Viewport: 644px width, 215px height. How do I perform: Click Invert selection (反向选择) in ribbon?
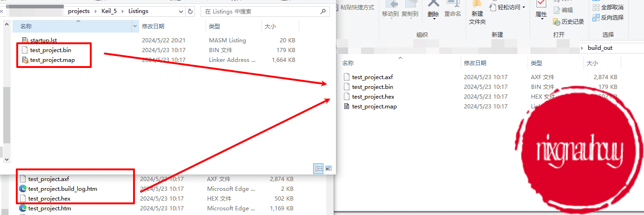coord(608,17)
